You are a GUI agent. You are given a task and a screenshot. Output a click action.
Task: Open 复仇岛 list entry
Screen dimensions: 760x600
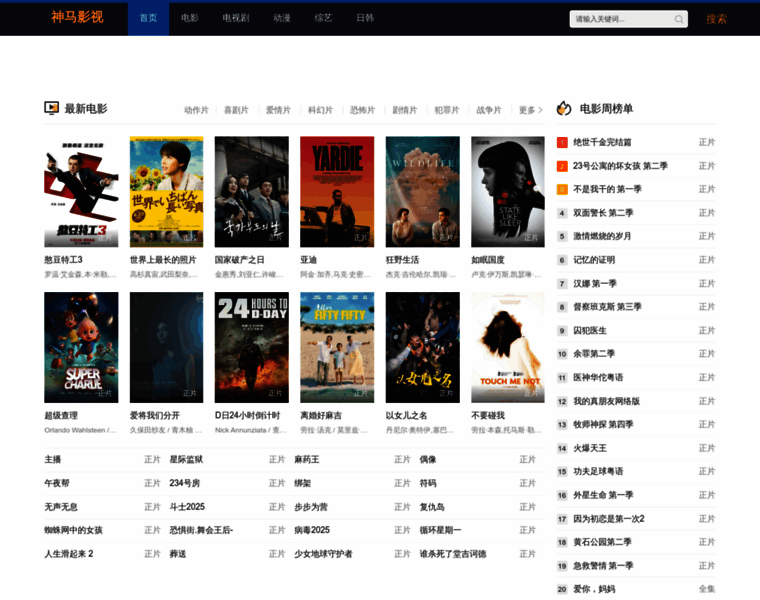432,507
